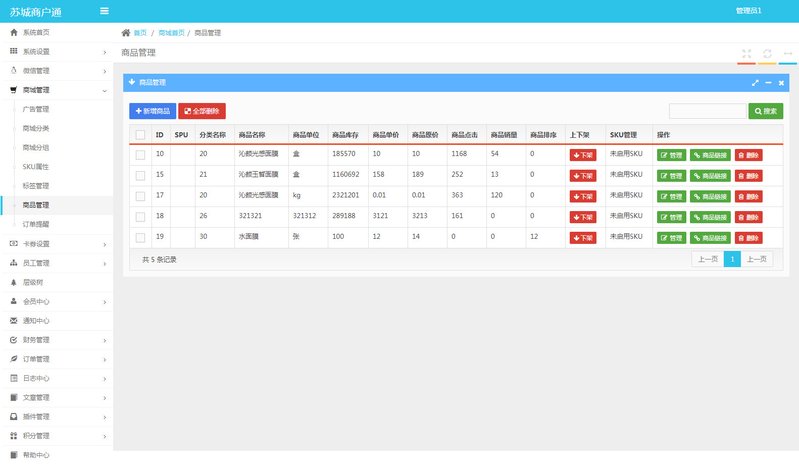Check the select-all checkbox in table header

click(140, 134)
